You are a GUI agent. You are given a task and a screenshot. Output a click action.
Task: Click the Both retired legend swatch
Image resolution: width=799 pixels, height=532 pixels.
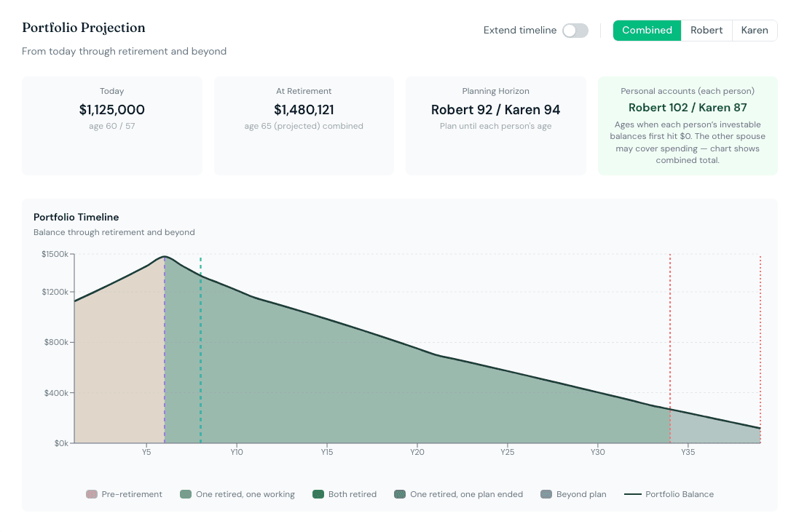click(x=318, y=494)
